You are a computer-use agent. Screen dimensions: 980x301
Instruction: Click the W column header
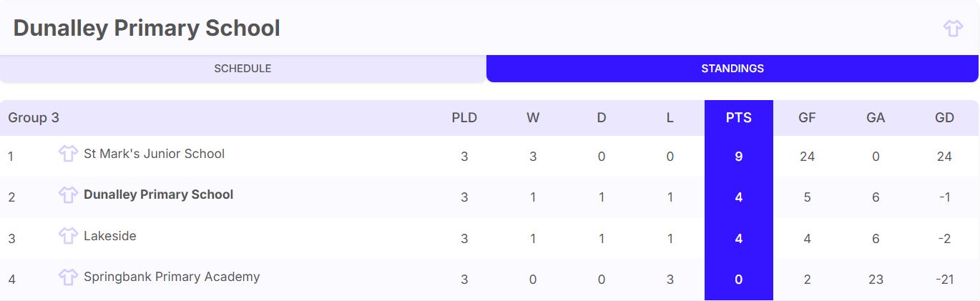(533, 118)
